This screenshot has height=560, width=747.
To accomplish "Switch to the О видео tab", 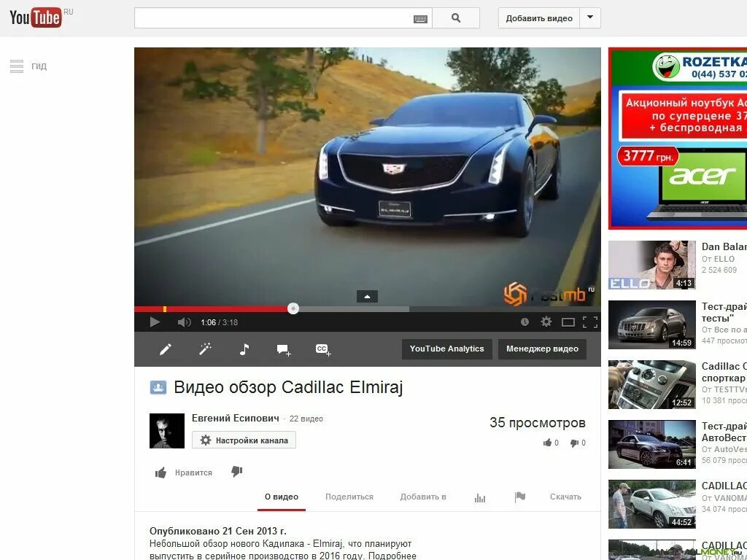I will [282, 497].
